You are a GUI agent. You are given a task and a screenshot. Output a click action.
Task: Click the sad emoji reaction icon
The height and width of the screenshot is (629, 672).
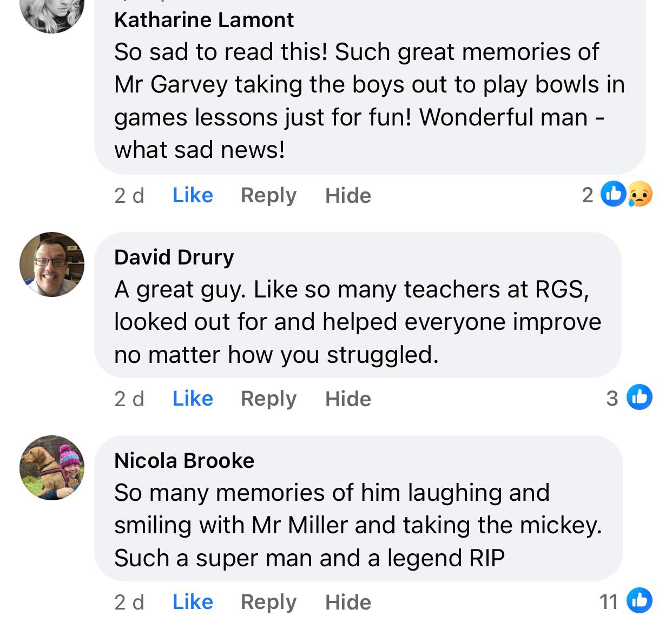pyautogui.click(x=640, y=194)
